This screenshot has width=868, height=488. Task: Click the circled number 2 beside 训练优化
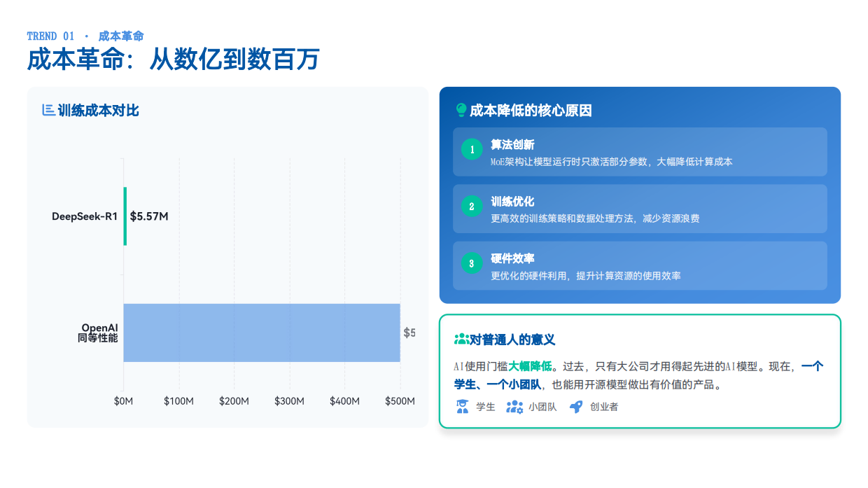[x=472, y=206]
